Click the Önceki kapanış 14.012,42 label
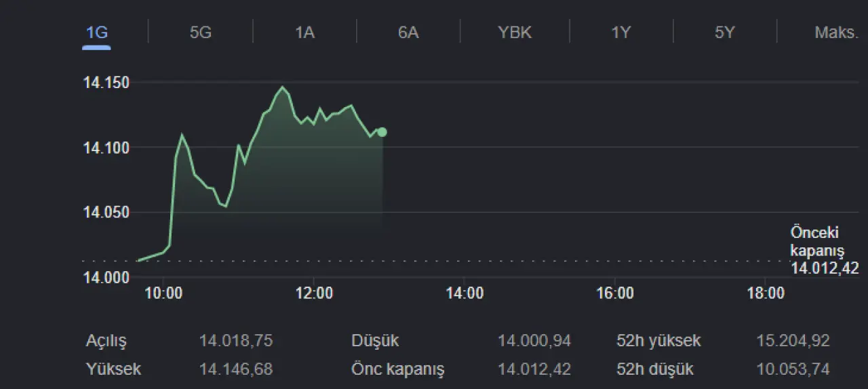The height and width of the screenshot is (389, 868). click(x=824, y=251)
